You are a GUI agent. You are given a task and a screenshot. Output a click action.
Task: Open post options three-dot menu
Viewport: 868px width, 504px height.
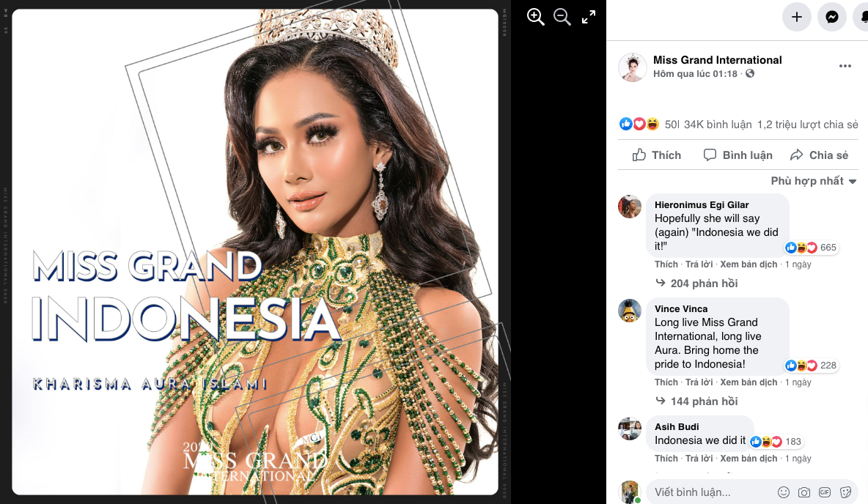(845, 66)
